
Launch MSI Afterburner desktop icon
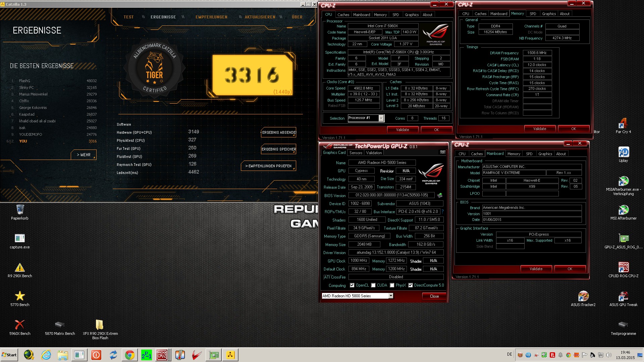pyautogui.click(x=623, y=213)
